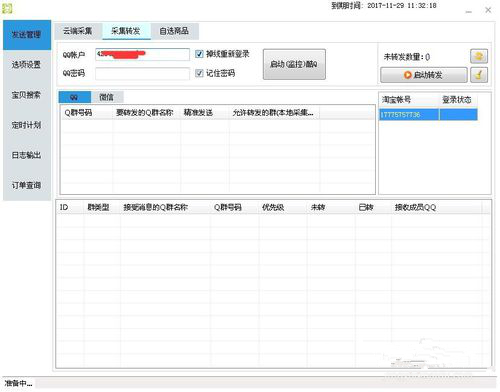Click the 启动转发 button
The height and width of the screenshot is (392, 500).
424,75
